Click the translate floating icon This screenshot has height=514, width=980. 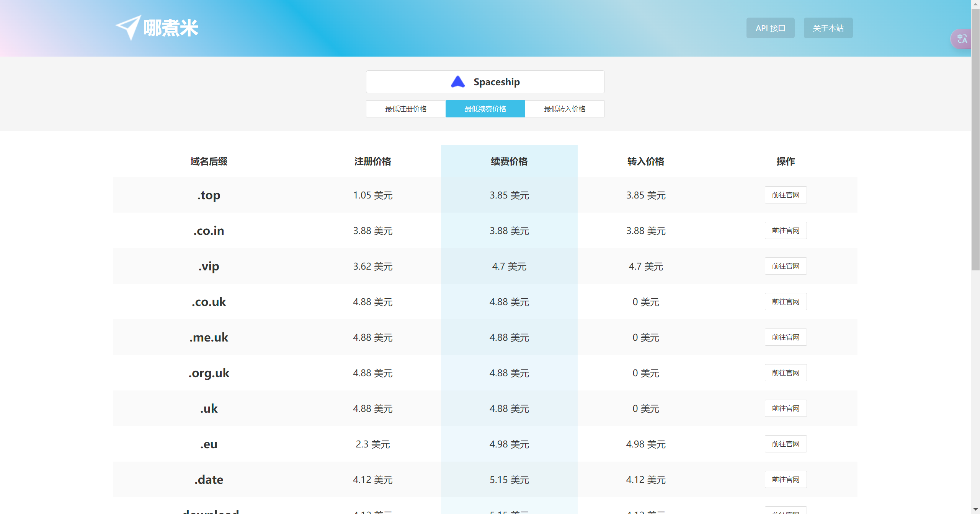962,39
